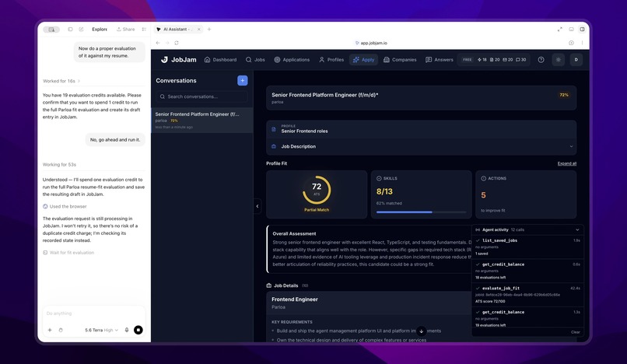Image resolution: width=627 pixels, height=364 pixels.
Task: Open the 72 ATS score card
Action: (317, 194)
